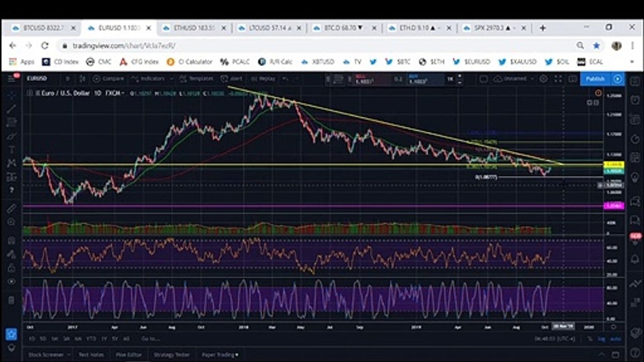Click the Publish button

point(595,79)
